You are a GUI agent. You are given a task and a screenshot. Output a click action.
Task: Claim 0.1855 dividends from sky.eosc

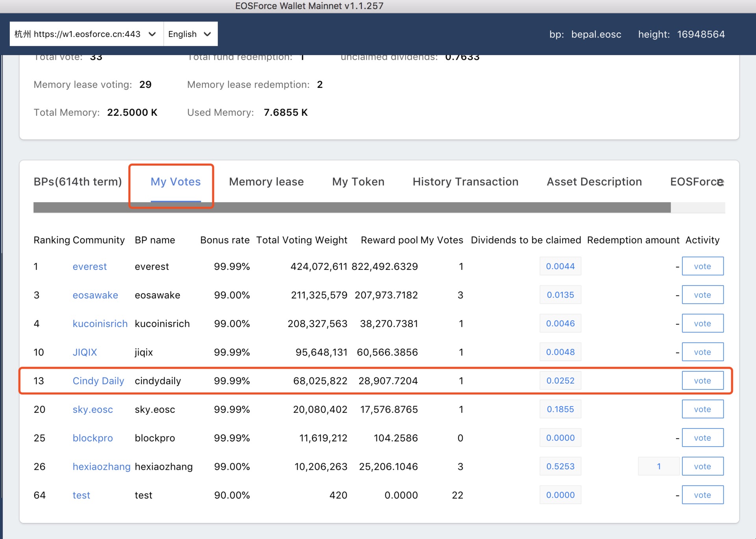[560, 409]
